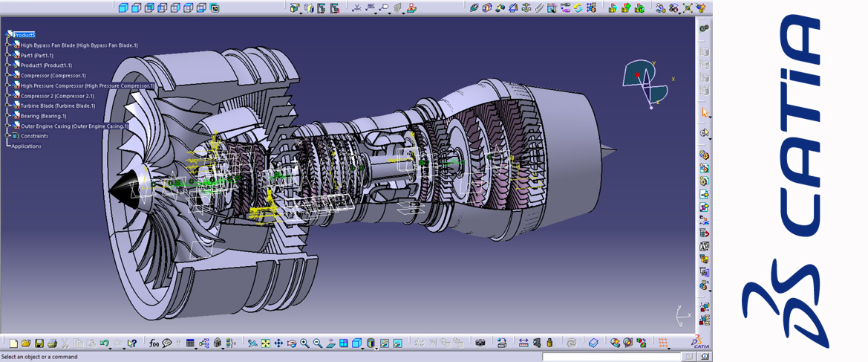Capture image with the camera icon
The image size is (868, 362).
tap(480, 343)
